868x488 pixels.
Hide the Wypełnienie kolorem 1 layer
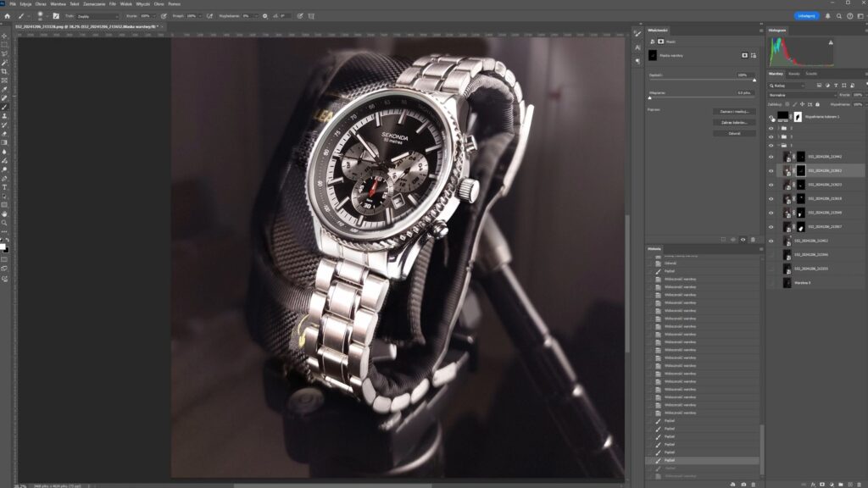771,117
